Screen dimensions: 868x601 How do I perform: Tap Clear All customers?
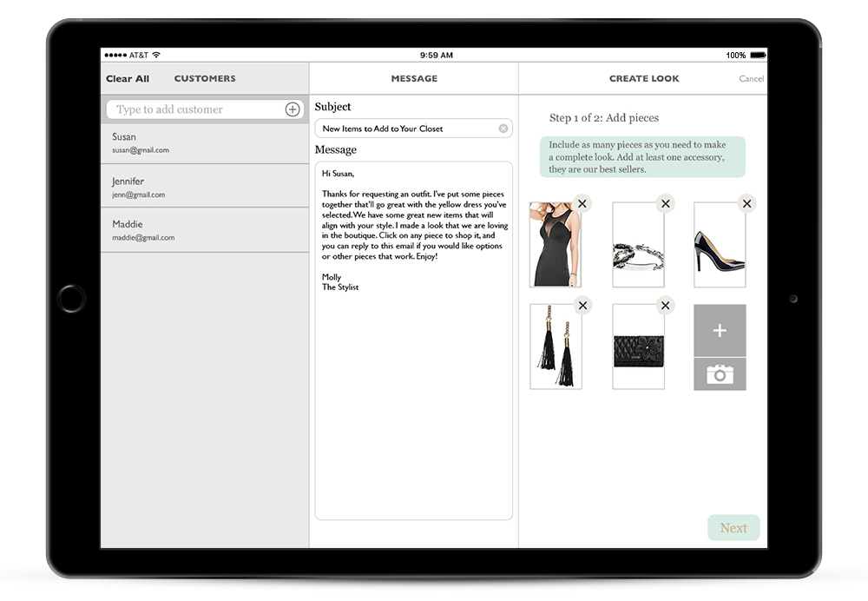128,79
